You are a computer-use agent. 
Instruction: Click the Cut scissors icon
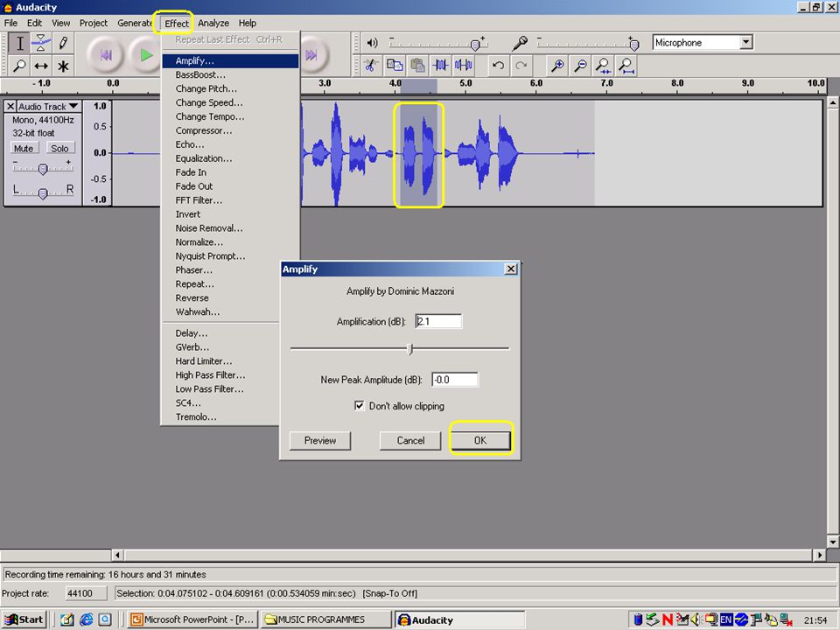371,66
